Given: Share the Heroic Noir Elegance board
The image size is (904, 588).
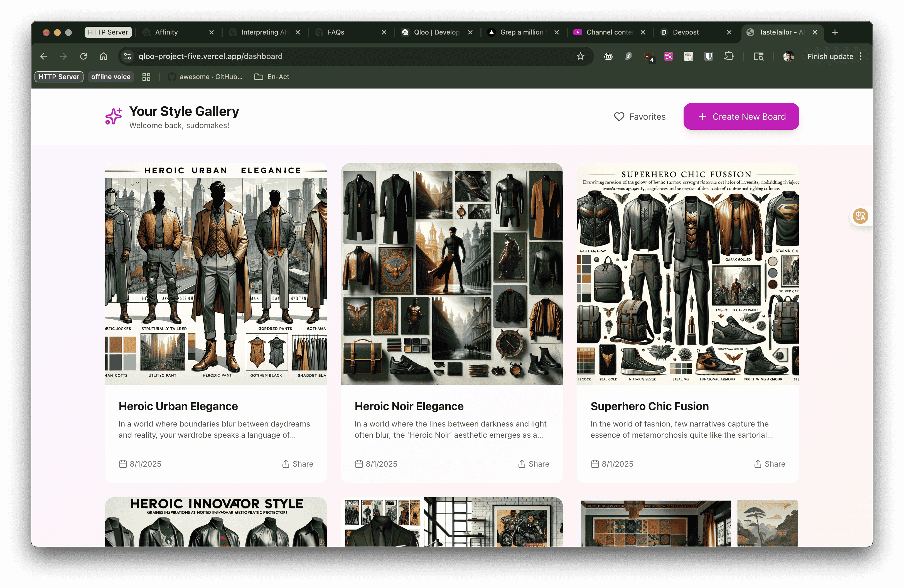Looking at the screenshot, I should (x=533, y=464).
